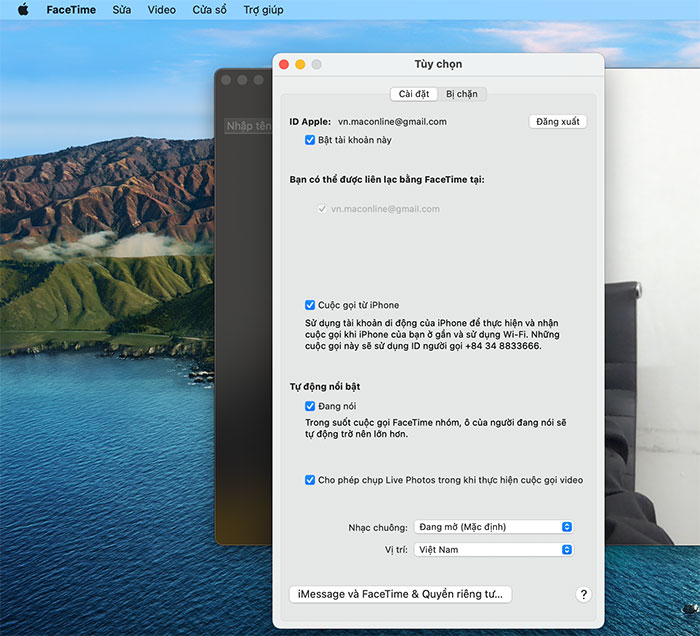The height and width of the screenshot is (636, 700).
Task: Click the ID Apple email vn.maconline@gmail.com text
Action: [x=392, y=121]
